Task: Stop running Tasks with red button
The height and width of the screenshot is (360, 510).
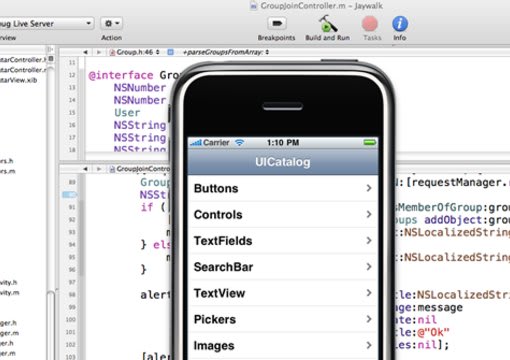Action: [370, 24]
